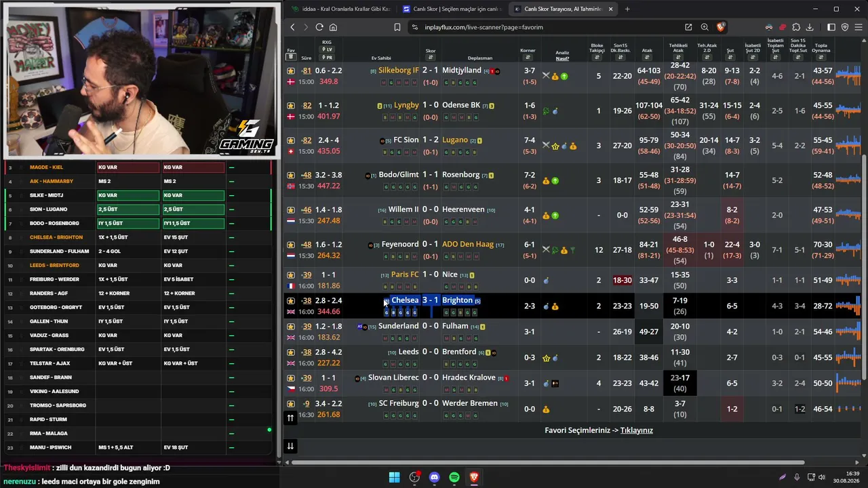Click the bomb analysis icon in Paris FC row

tap(546, 281)
